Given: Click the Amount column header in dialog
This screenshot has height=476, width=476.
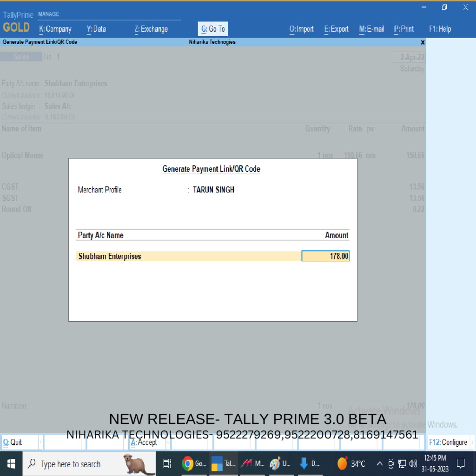Looking at the screenshot, I should click(337, 235).
